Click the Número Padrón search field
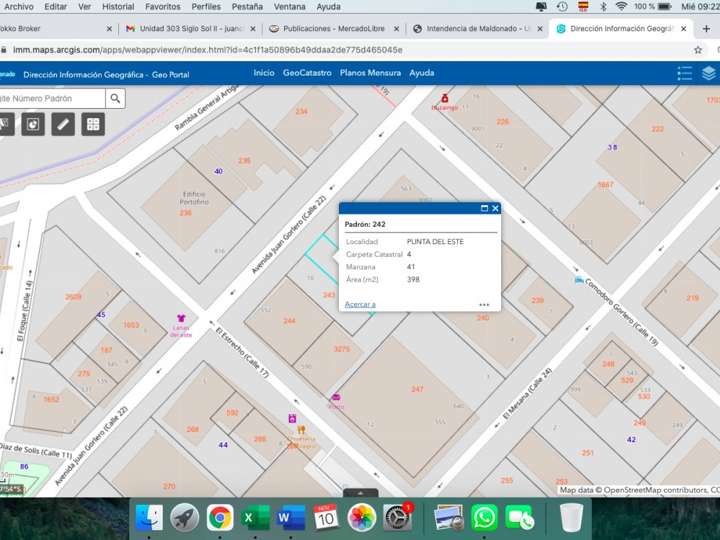 pos(52,98)
